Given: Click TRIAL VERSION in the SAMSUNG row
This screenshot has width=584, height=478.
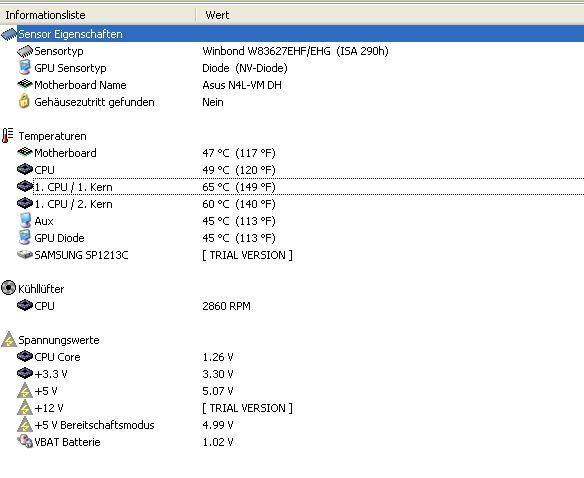Looking at the screenshot, I should pyautogui.click(x=247, y=255).
